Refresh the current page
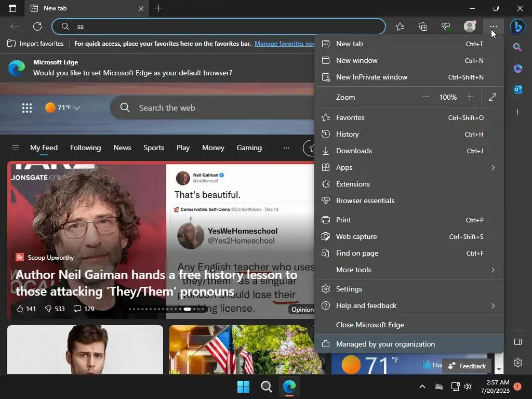Image resolution: width=532 pixels, height=399 pixels. click(x=37, y=26)
